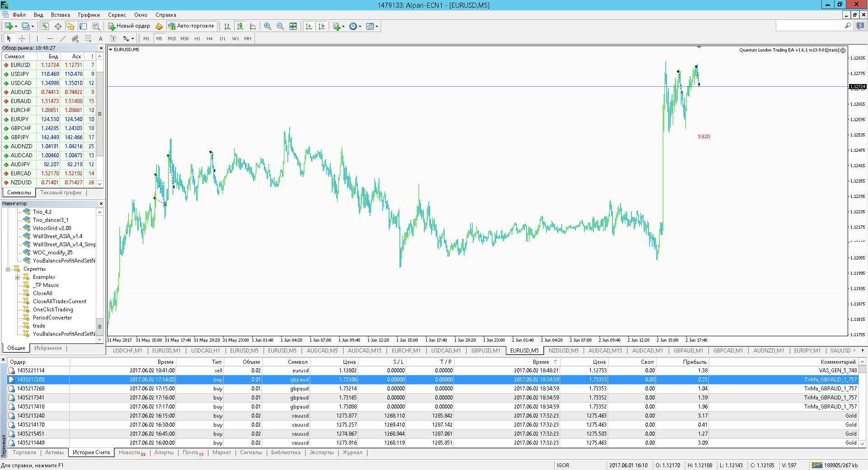Switch to the GBPUSD,M1 chart tab
The height and width of the screenshot is (470, 868).
486,351
